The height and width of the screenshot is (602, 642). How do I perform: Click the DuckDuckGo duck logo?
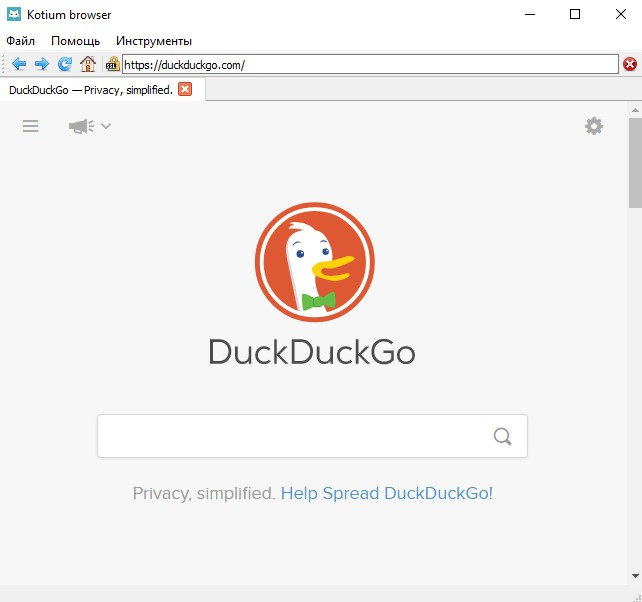[314, 262]
